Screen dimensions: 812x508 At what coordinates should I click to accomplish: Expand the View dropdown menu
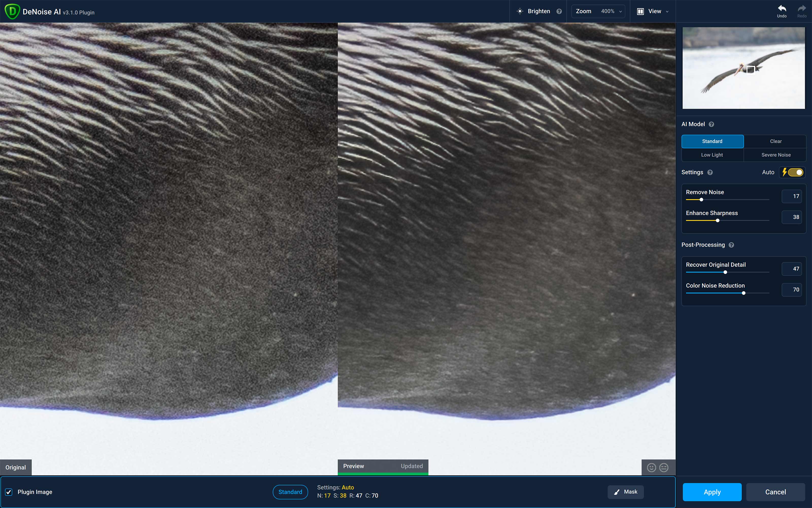[x=653, y=11]
